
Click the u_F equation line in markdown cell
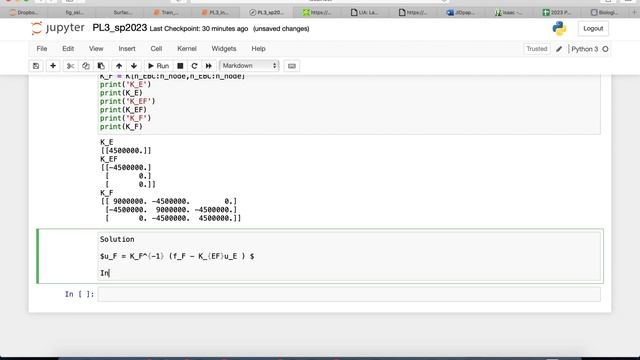pos(177,256)
